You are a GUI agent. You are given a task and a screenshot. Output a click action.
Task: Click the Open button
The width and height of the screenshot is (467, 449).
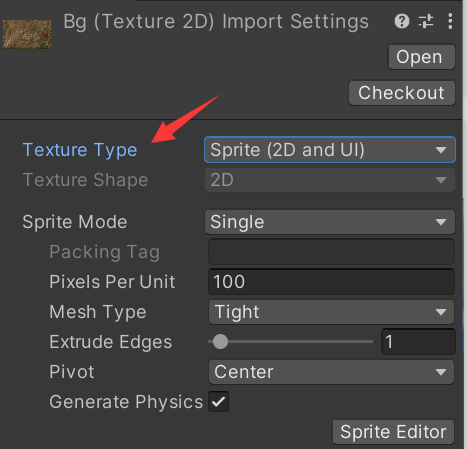point(421,57)
